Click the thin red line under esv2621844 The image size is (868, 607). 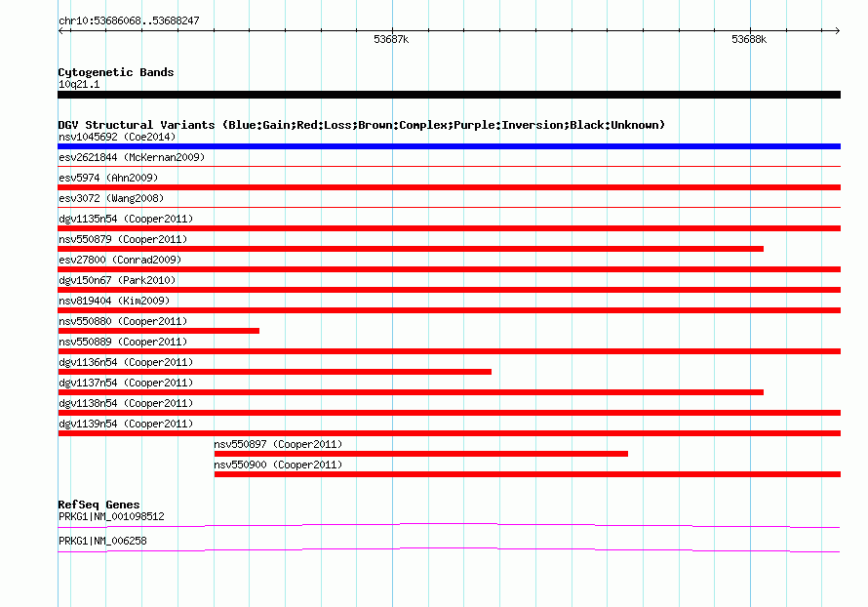(449, 166)
